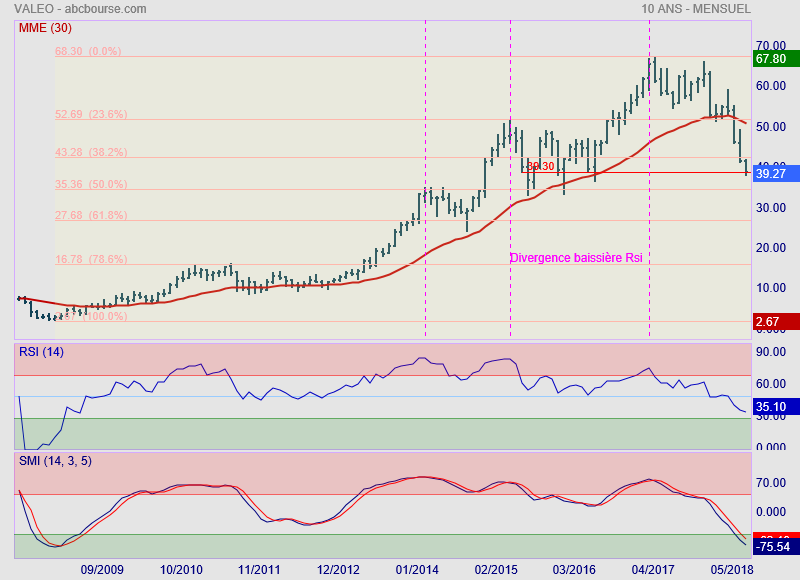800x580 pixels.
Task: Click the 90.00 RSI axis label
Action: pos(771,351)
